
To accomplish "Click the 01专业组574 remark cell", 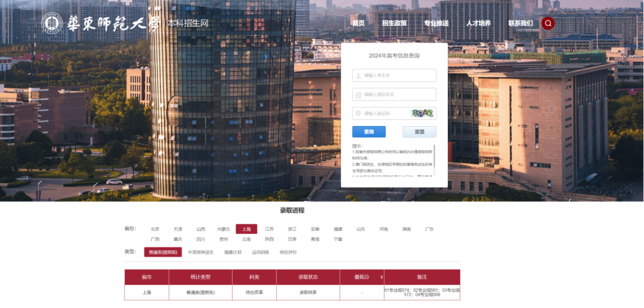I will [422, 292].
